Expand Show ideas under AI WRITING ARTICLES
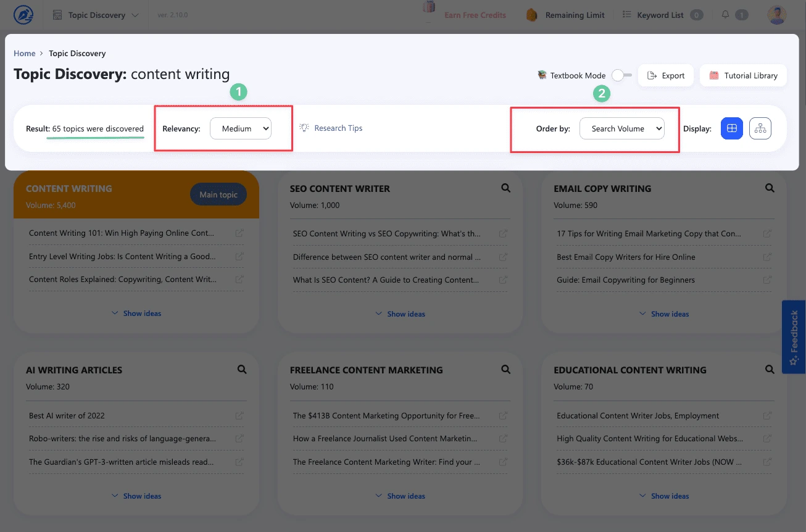 pyautogui.click(x=136, y=496)
